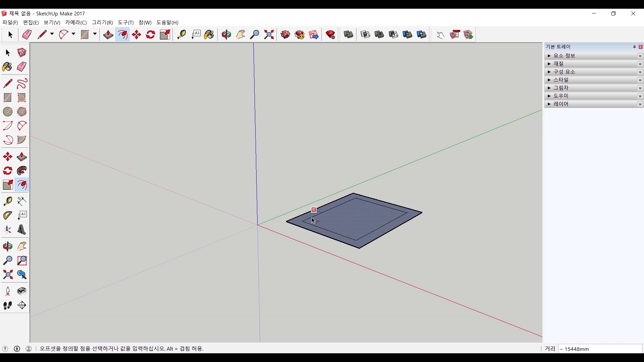Choose the Tape Measure tool in left toolbar
Viewport: 644px width, 362px height.
click(x=7, y=201)
